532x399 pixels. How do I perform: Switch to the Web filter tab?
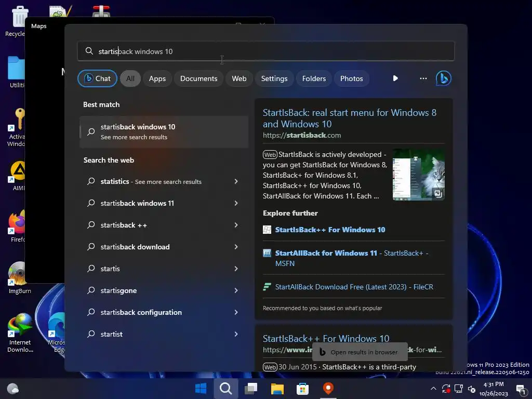pos(239,78)
